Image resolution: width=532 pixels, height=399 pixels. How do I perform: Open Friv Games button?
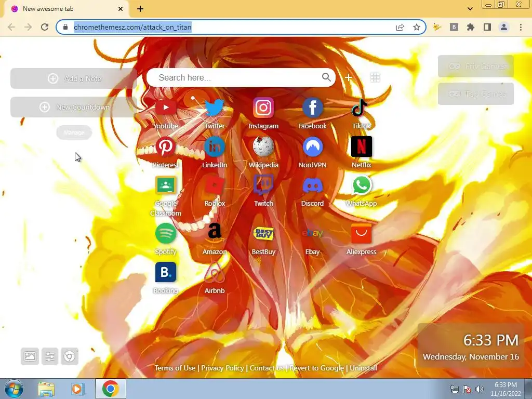pyautogui.click(x=476, y=66)
